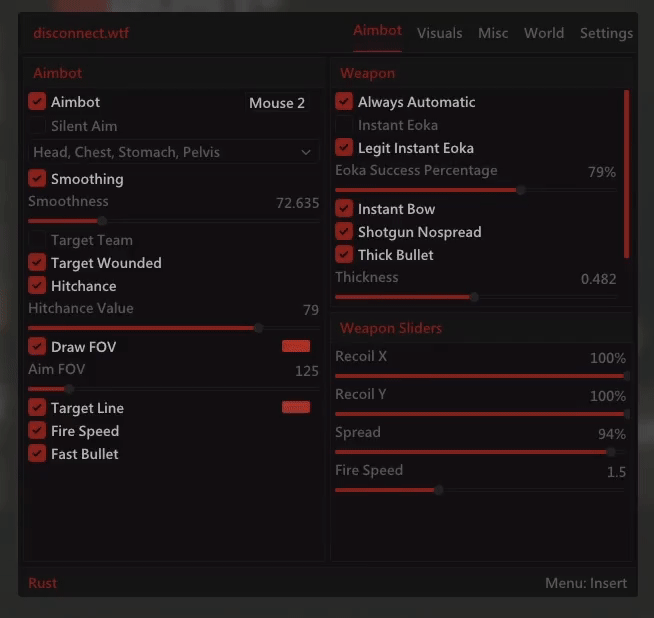Switch to the Visuals tab
Screen dimensions: 654x618
(x=439, y=33)
